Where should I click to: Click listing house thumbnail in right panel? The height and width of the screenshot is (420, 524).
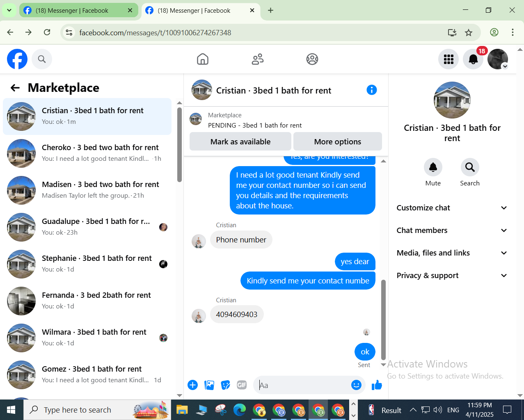pos(452,100)
